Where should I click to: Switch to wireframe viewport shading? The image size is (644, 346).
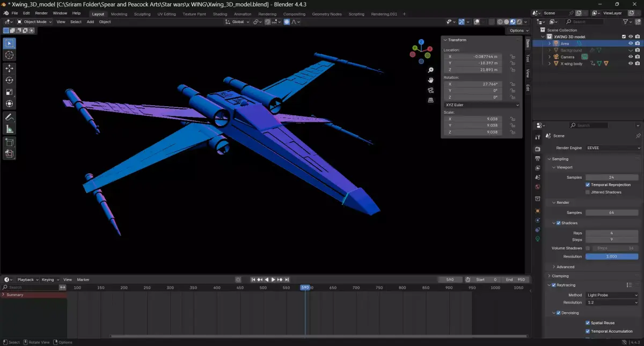tap(500, 22)
